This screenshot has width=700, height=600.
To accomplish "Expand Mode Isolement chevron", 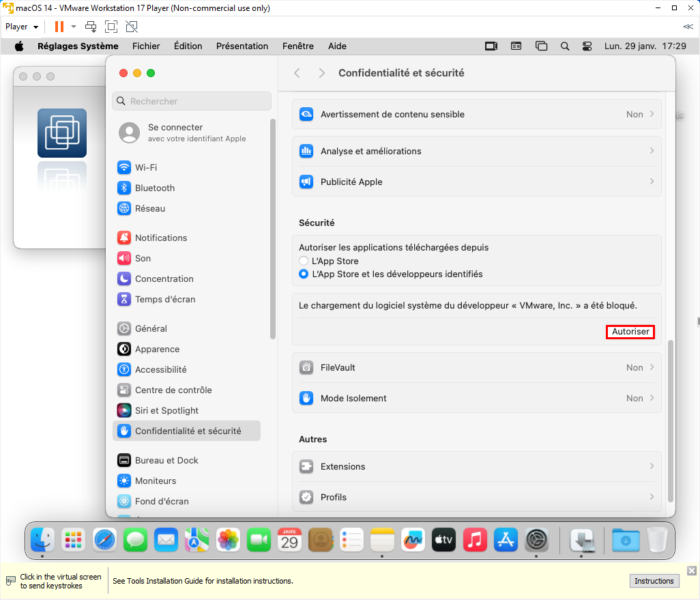I will point(652,398).
